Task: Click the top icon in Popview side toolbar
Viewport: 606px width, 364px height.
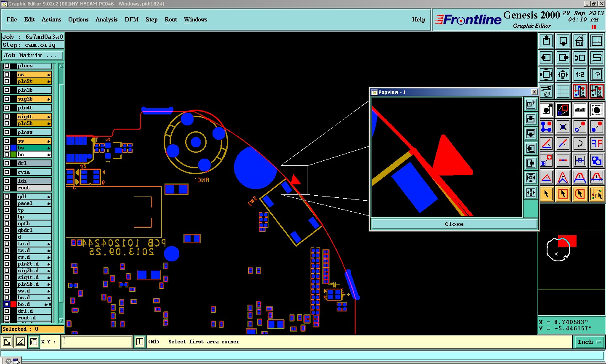Action: click(531, 104)
